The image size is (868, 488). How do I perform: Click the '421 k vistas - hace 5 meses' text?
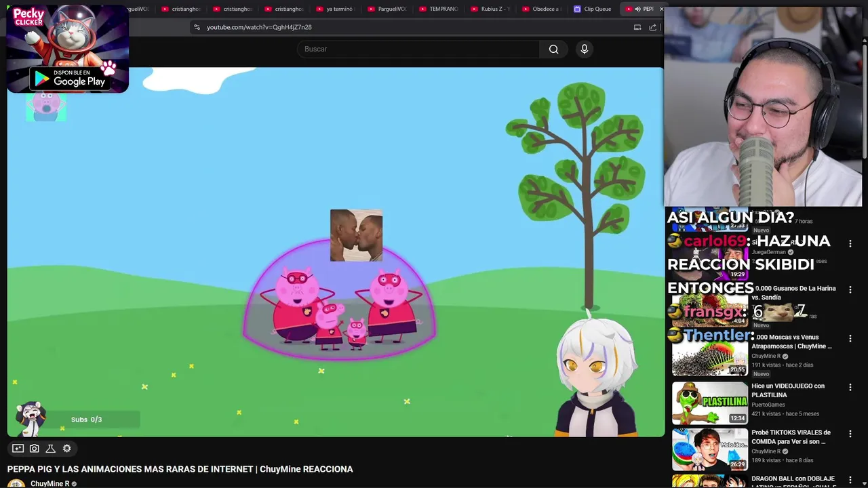pyautogui.click(x=785, y=413)
